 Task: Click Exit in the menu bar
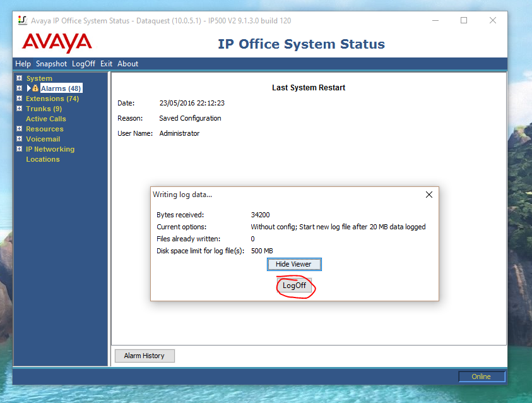pyautogui.click(x=106, y=64)
